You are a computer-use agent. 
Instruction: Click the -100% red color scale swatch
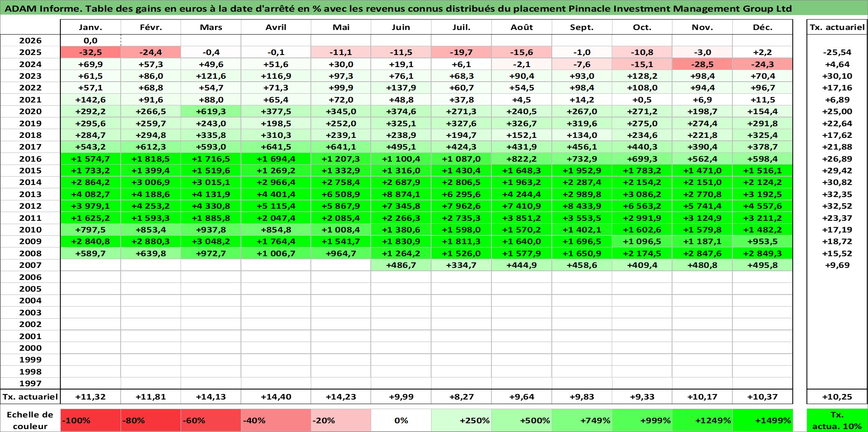coord(90,420)
